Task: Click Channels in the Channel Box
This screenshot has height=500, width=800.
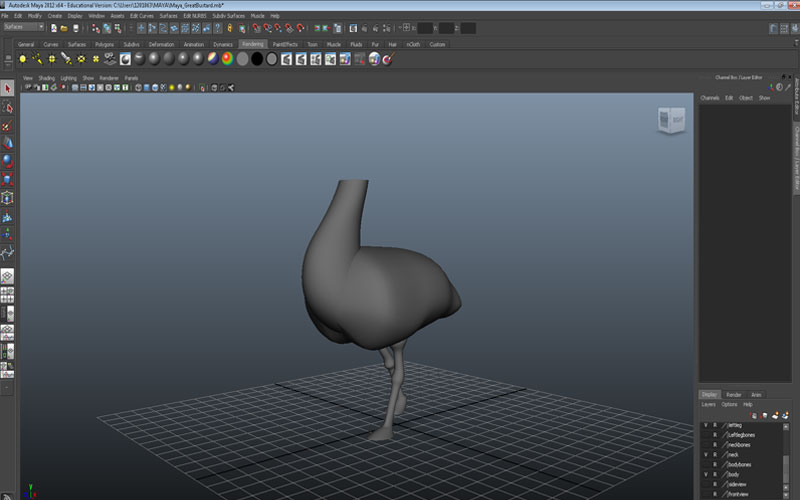Action: 710,98
